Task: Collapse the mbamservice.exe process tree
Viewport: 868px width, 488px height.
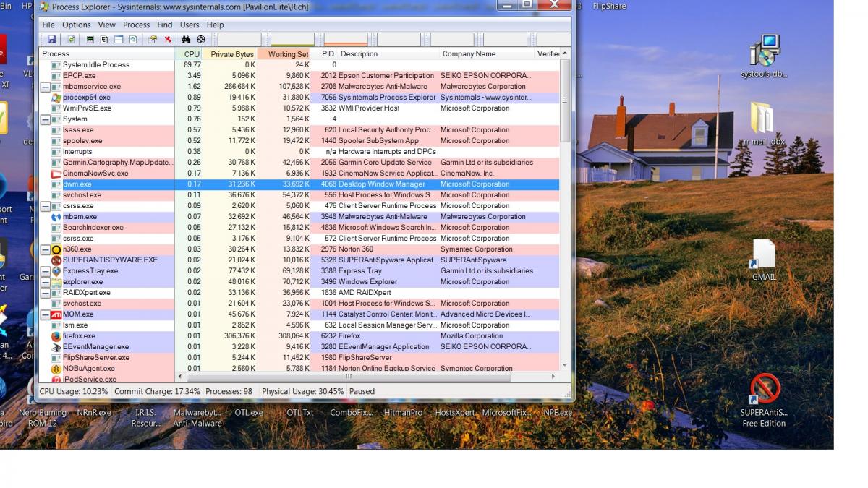Action: pos(45,87)
